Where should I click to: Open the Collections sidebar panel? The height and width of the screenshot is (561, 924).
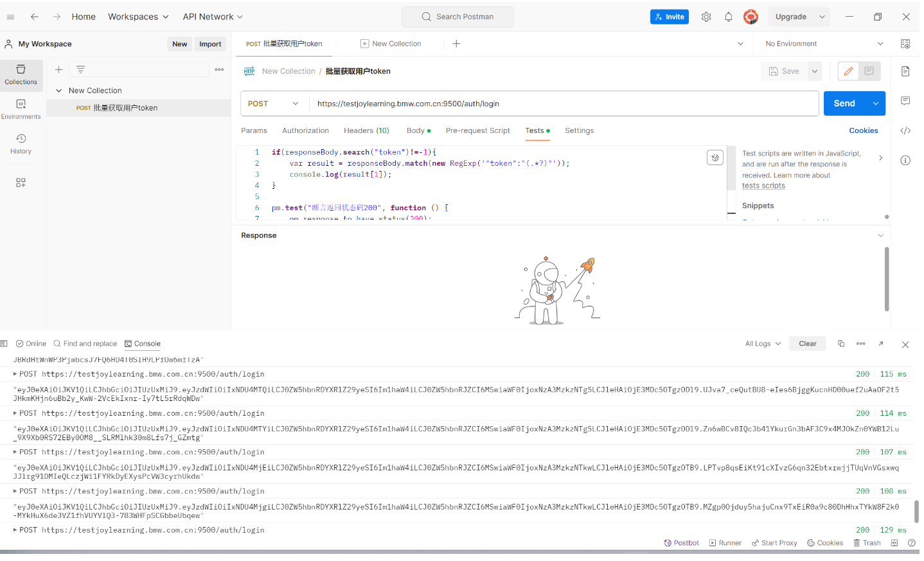(x=21, y=75)
